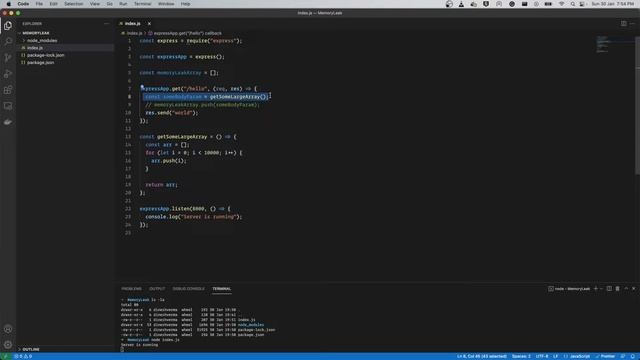Open macOS Control Center icon
This screenshot has width=640, height=360.
pyautogui.click(x=582, y=4)
